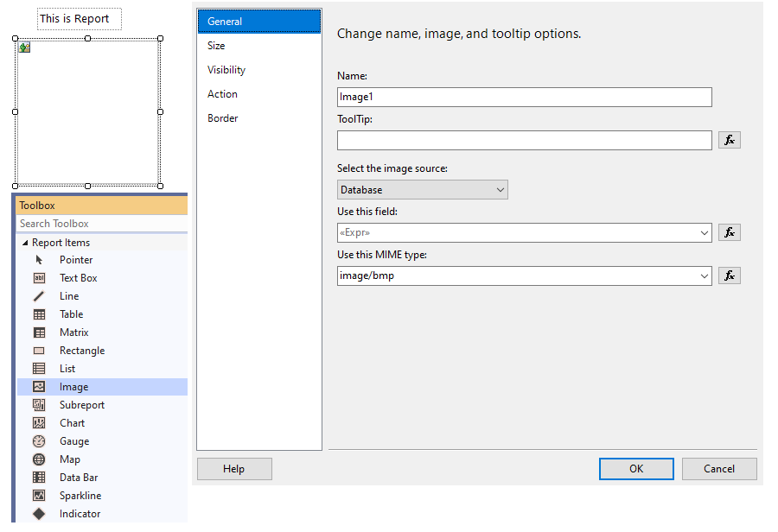The width and height of the screenshot is (778, 532).
Task: Click the Image report item icon
Action: click(x=39, y=387)
